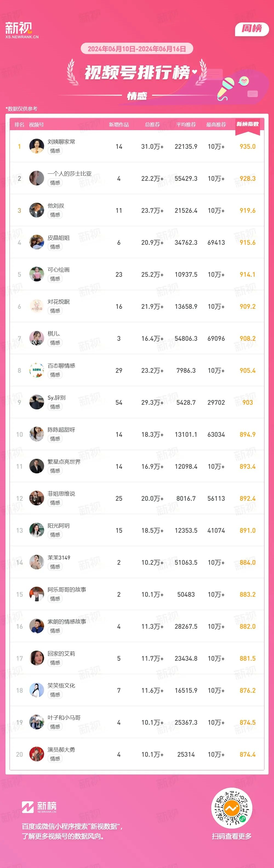The width and height of the screenshot is (274, 868).
Task: Open 索朗的情感故事 account link
Action: tap(67, 622)
